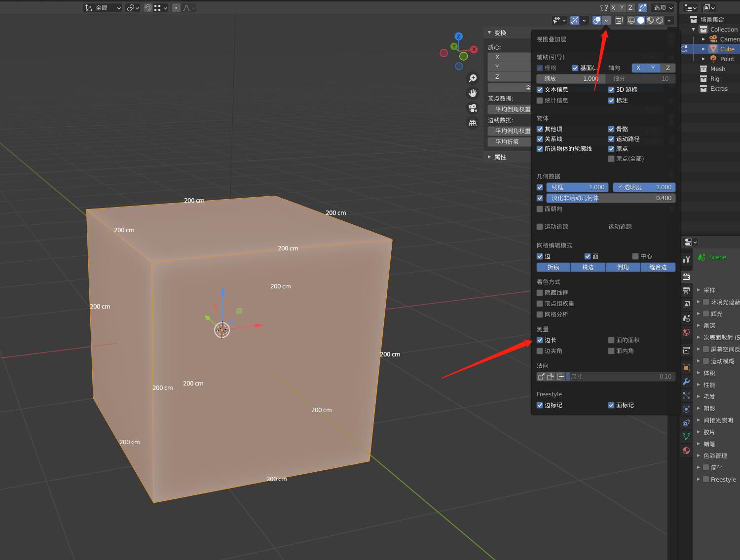Enable the 隐藏线框 checkbox
740x560 pixels.
[540, 293]
